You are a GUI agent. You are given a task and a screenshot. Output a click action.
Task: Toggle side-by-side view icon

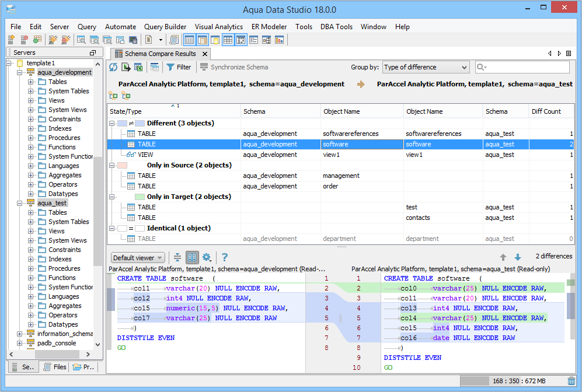point(192,257)
